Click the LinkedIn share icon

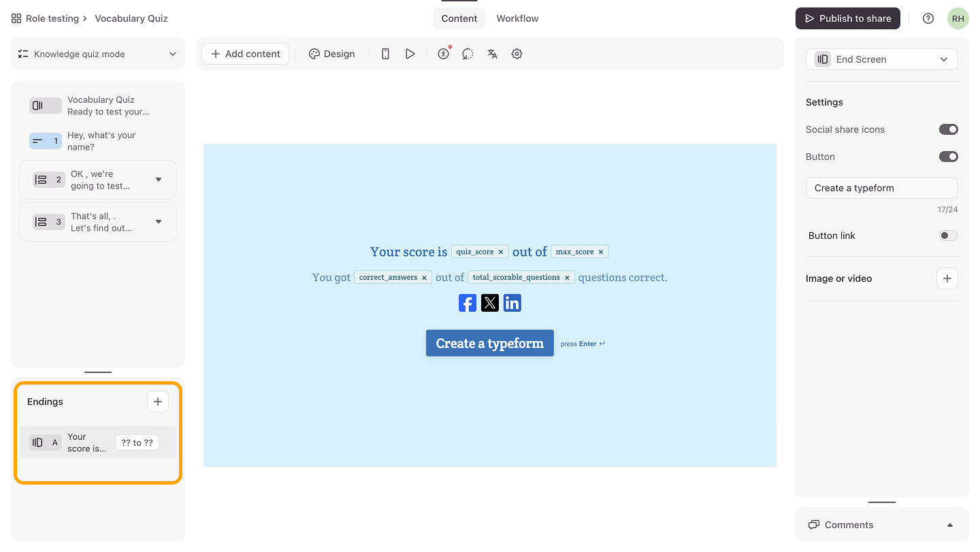512,303
